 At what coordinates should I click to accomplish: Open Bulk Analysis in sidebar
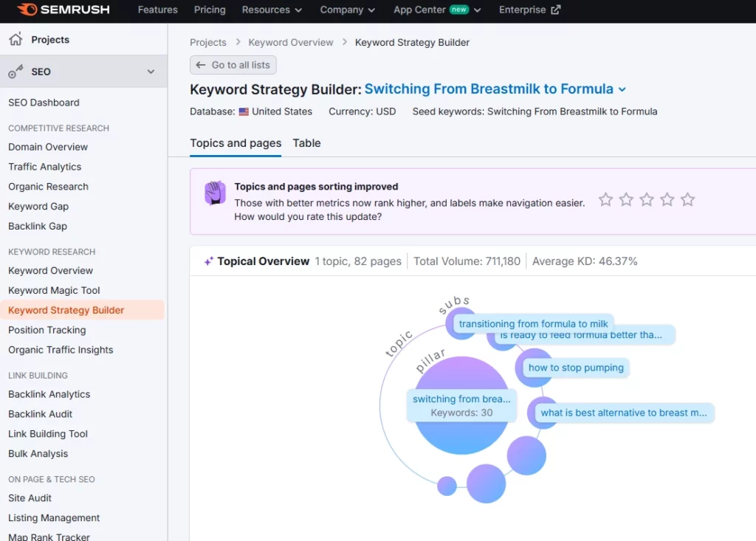pyautogui.click(x=38, y=453)
